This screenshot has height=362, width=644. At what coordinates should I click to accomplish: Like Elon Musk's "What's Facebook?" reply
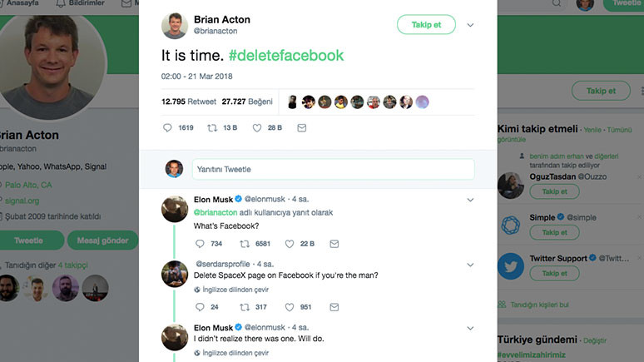pos(290,244)
